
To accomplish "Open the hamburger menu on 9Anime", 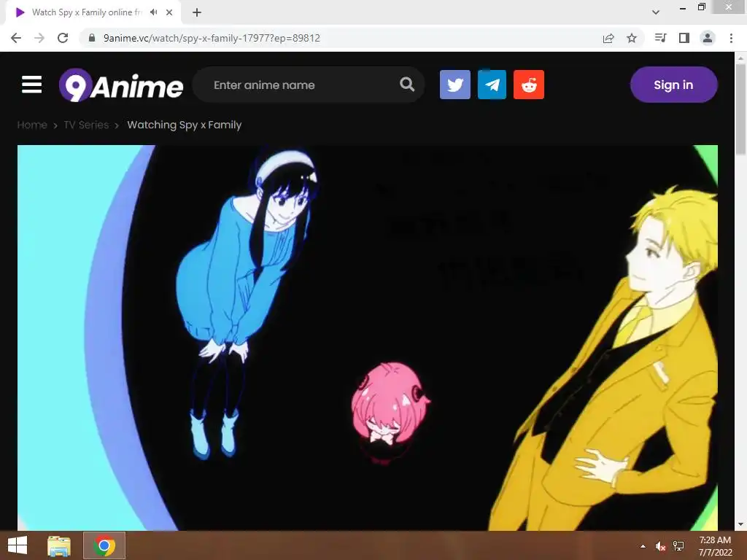I will pyautogui.click(x=31, y=85).
